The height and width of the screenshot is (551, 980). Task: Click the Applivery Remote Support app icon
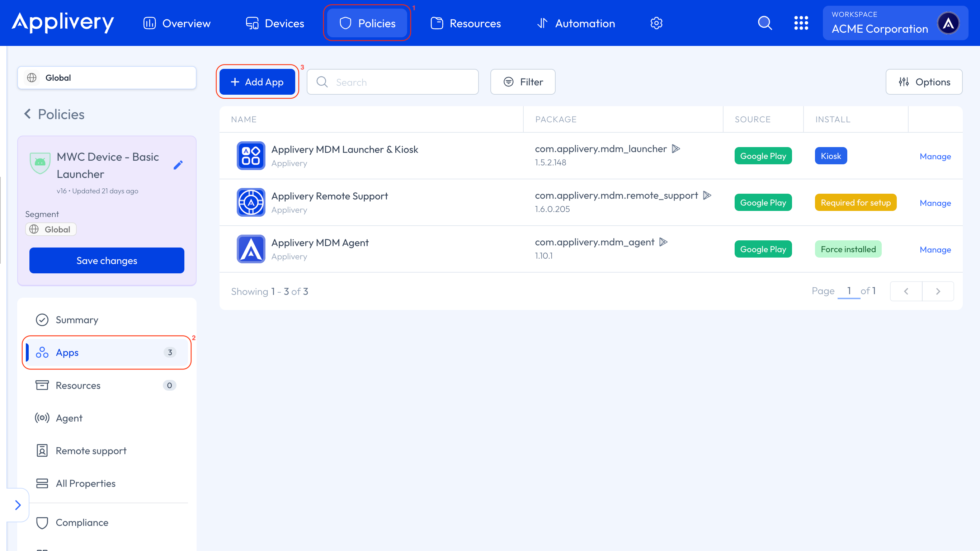click(251, 202)
